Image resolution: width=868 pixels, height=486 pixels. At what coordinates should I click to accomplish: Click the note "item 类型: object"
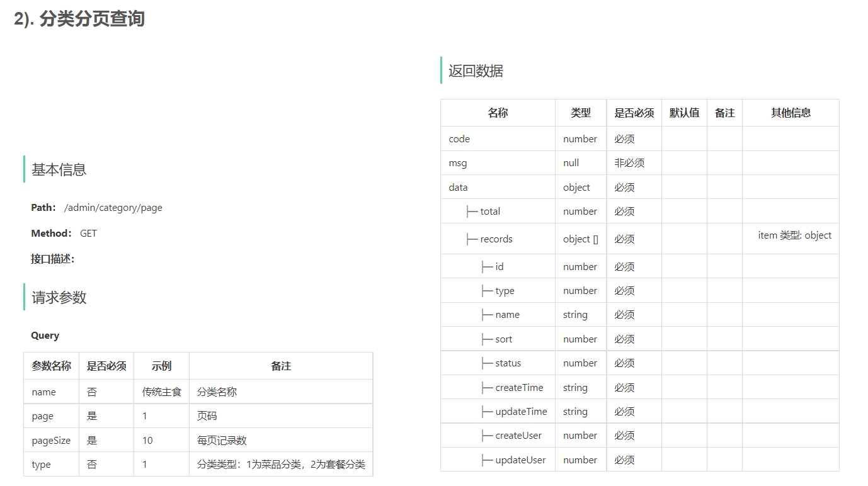click(795, 235)
